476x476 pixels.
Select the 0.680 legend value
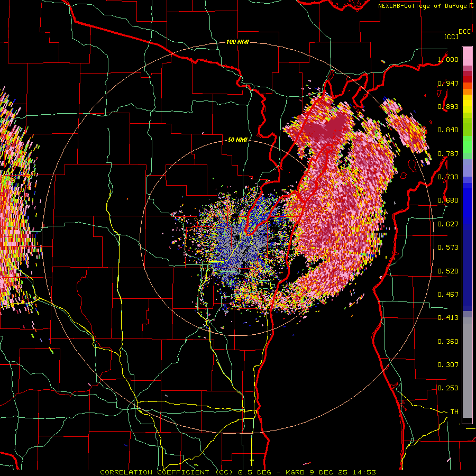click(448, 200)
